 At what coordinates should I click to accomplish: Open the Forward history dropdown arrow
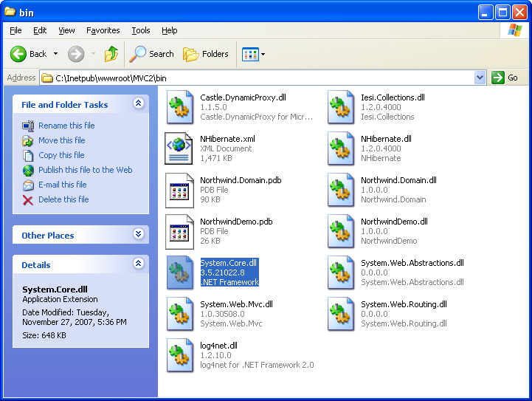pos(93,54)
